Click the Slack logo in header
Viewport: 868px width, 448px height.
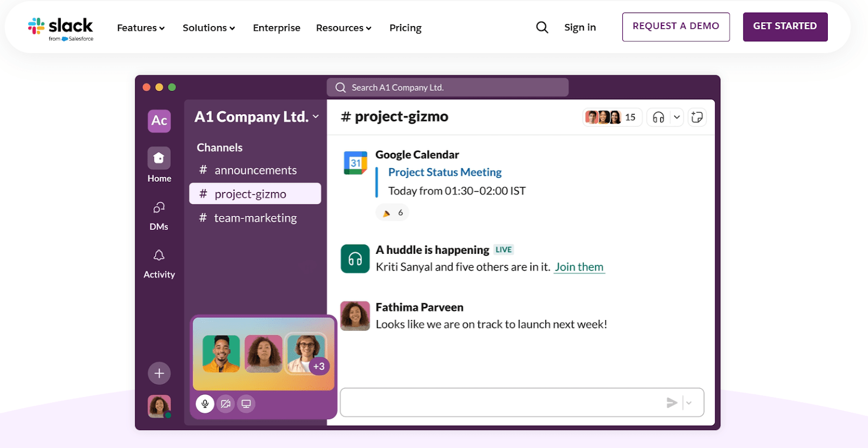coord(60,29)
